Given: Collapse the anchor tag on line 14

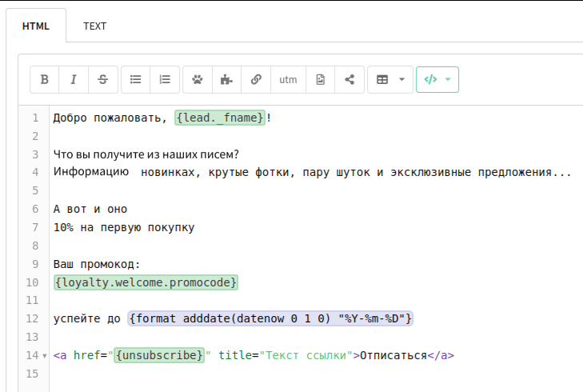Looking at the screenshot, I should click(44, 355).
